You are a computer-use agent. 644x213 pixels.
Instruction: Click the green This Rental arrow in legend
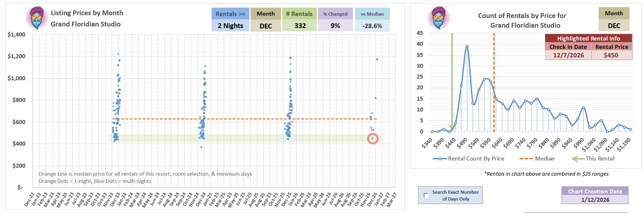coord(578,158)
